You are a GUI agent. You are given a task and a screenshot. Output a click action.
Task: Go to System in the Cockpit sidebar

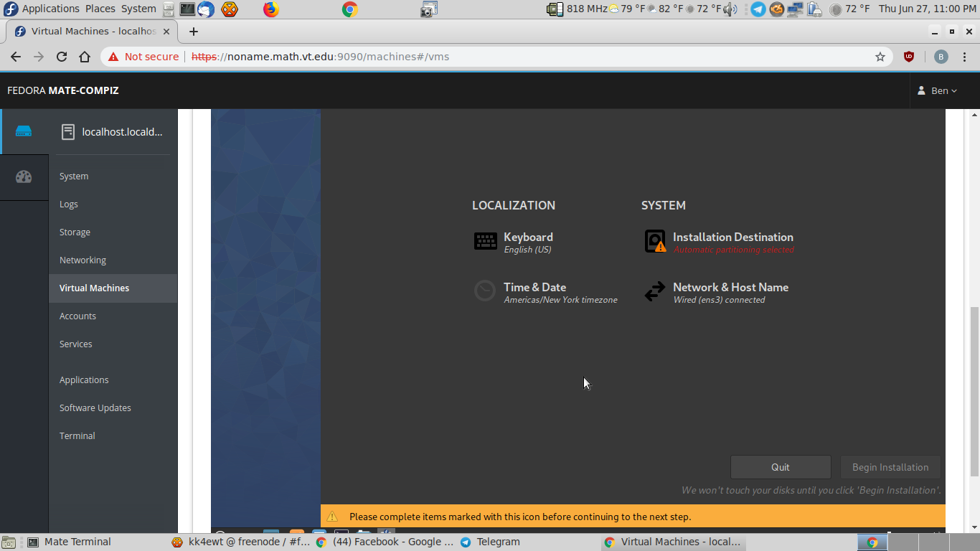113,176
